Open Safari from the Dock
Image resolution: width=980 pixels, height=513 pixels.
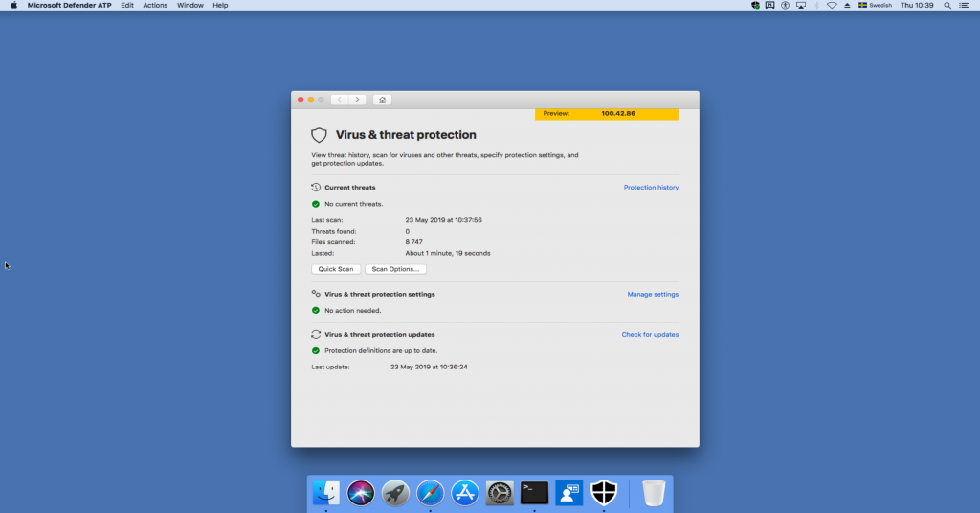[x=431, y=493]
